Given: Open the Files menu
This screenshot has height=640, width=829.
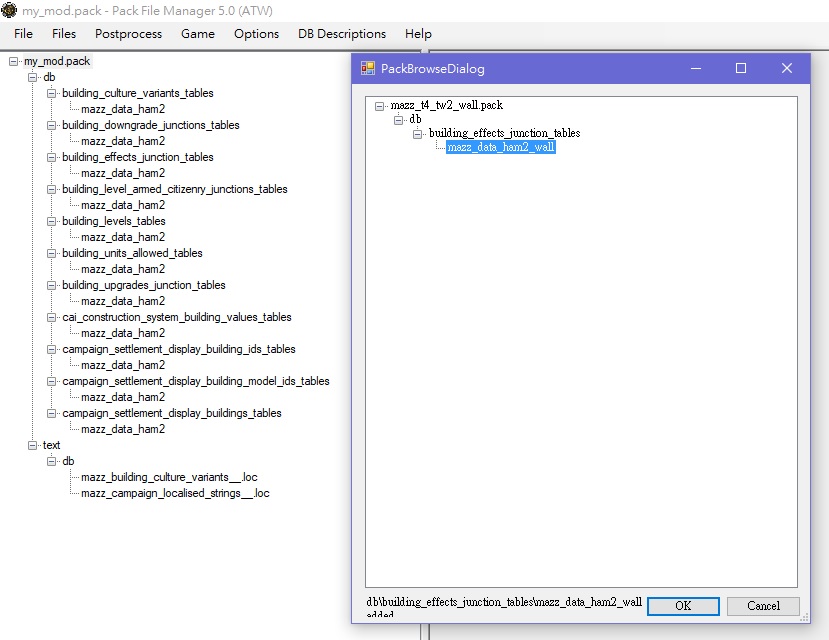Looking at the screenshot, I should point(63,33).
